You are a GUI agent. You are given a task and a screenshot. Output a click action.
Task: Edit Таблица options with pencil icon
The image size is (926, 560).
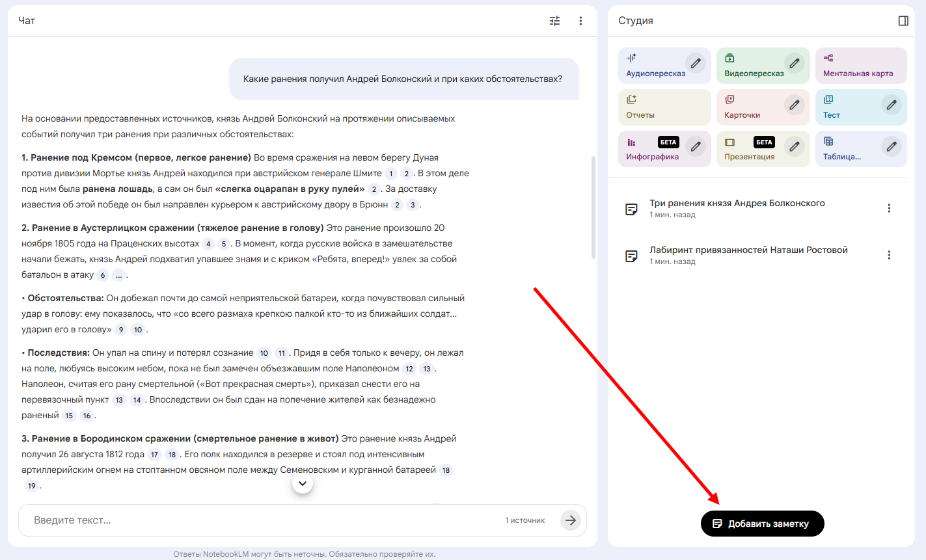coord(892,146)
